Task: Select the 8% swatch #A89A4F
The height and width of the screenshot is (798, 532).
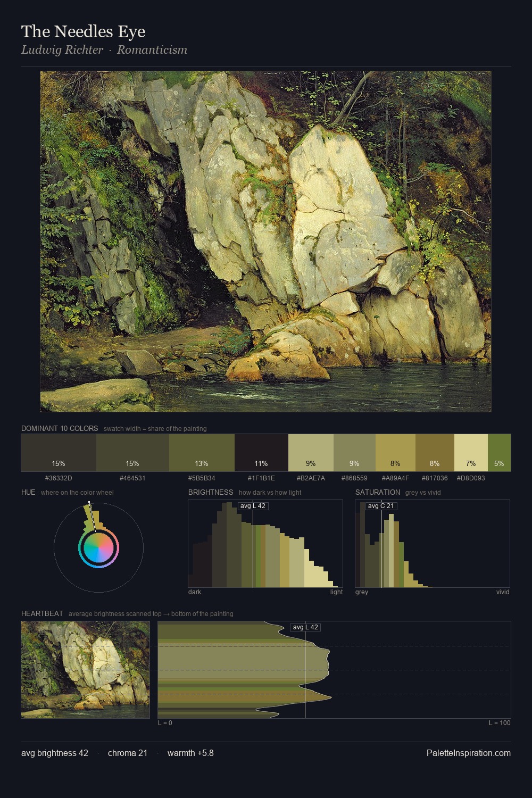Action: [x=395, y=453]
